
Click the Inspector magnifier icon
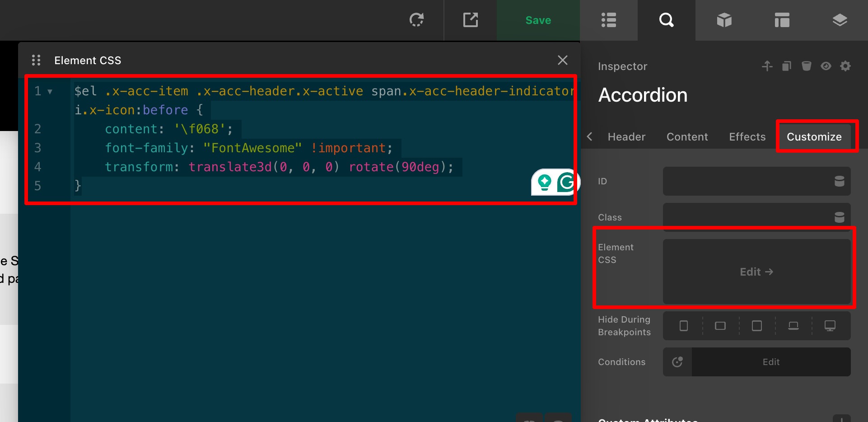click(666, 20)
